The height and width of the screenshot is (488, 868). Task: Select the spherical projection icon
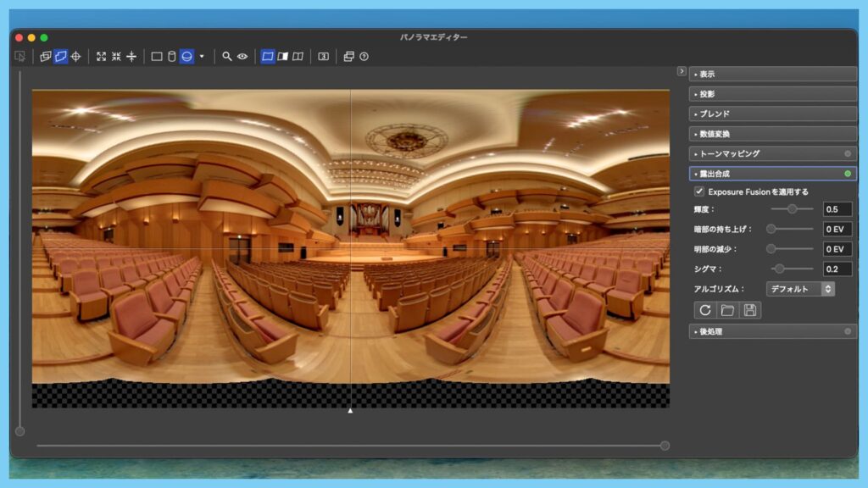186,57
